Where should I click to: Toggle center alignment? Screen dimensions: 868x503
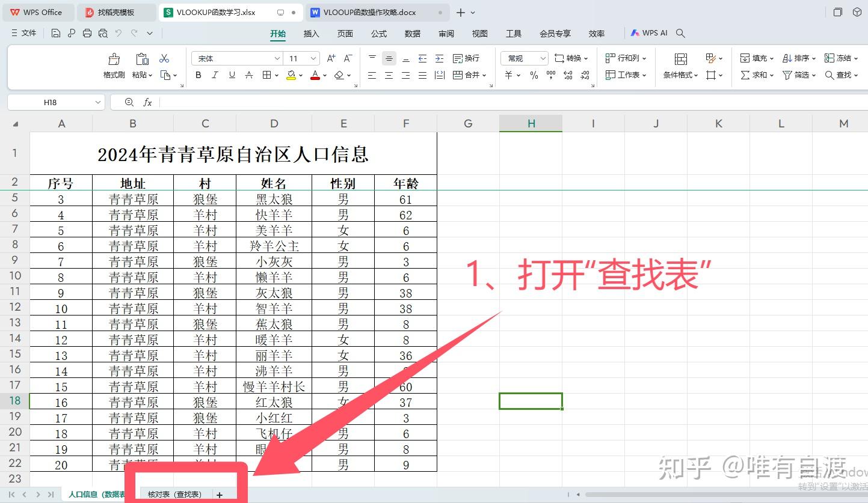[x=389, y=75]
